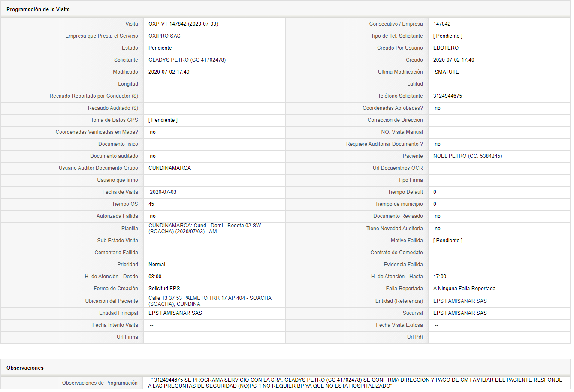Click the Observaciones section header
The width and height of the screenshot is (574, 392).
tap(25, 368)
